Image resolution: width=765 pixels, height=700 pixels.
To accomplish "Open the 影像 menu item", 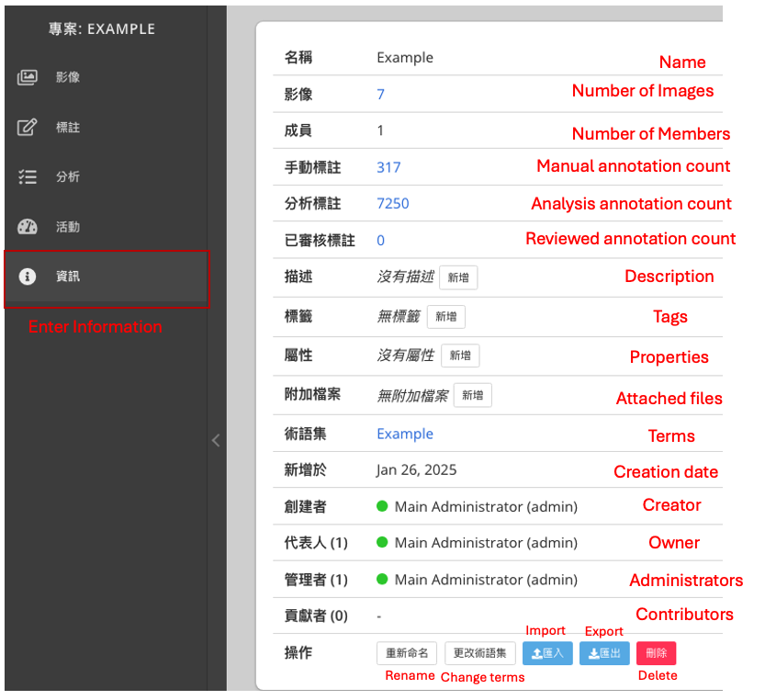I will click(x=68, y=78).
